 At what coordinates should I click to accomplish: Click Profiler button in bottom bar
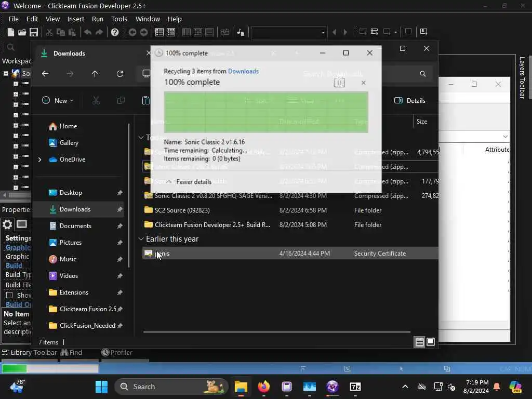pyautogui.click(x=117, y=353)
